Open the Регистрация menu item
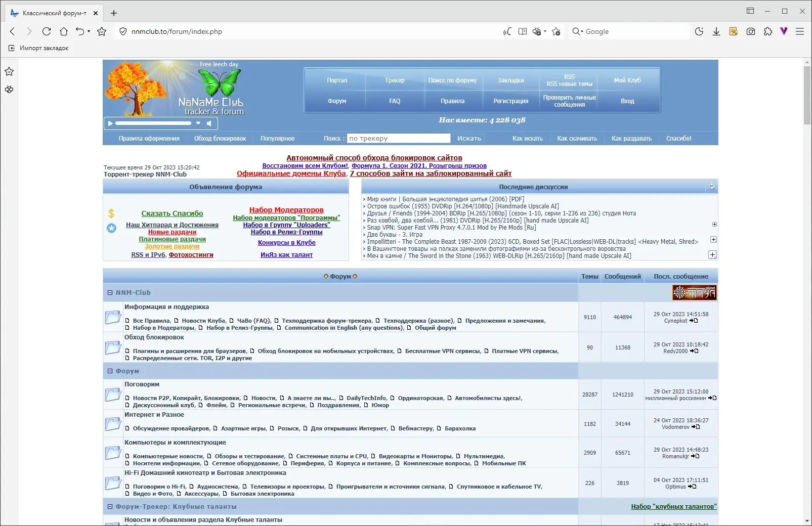 [x=511, y=101]
